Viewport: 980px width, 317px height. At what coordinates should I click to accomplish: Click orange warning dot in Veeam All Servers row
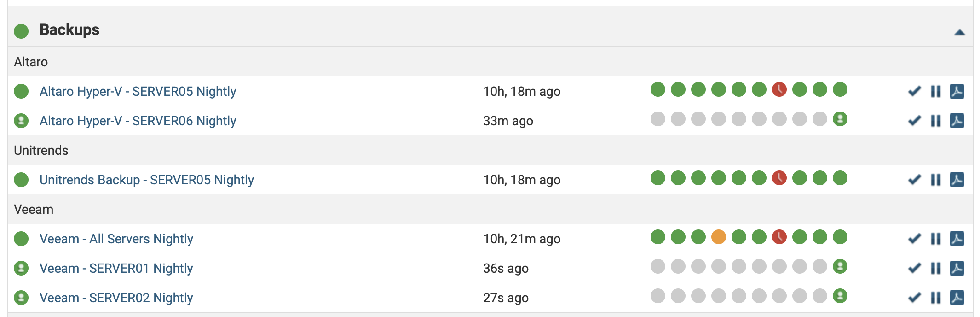pyautogui.click(x=718, y=237)
